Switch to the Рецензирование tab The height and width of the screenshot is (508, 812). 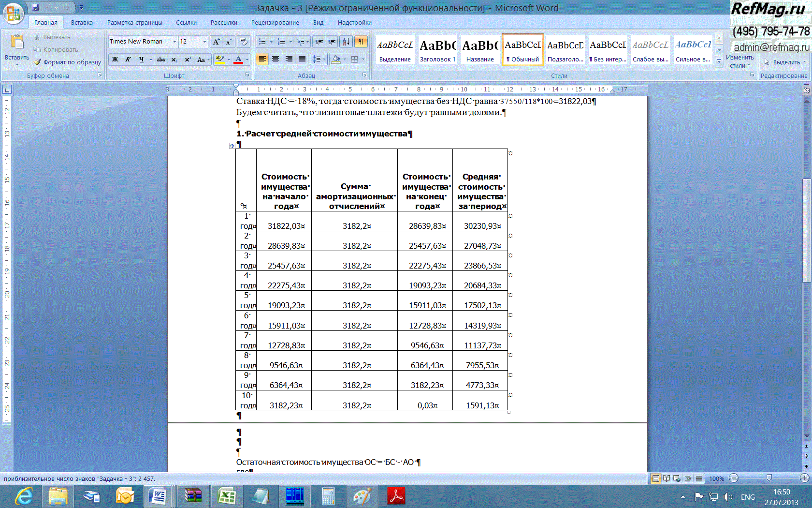[275, 22]
